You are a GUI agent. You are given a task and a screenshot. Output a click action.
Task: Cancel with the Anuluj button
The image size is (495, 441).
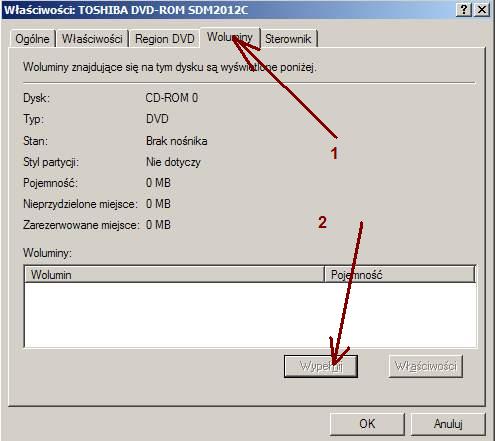448,424
